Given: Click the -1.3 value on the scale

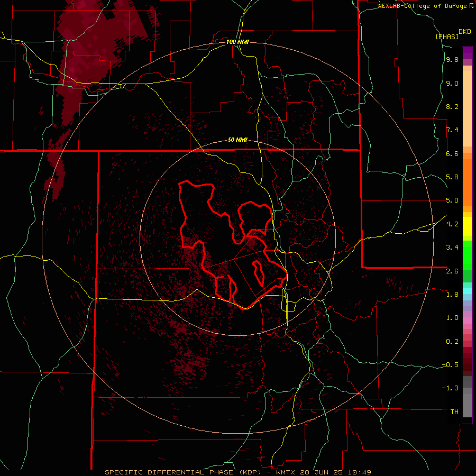Looking at the screenshot, I should pos(450,388).
